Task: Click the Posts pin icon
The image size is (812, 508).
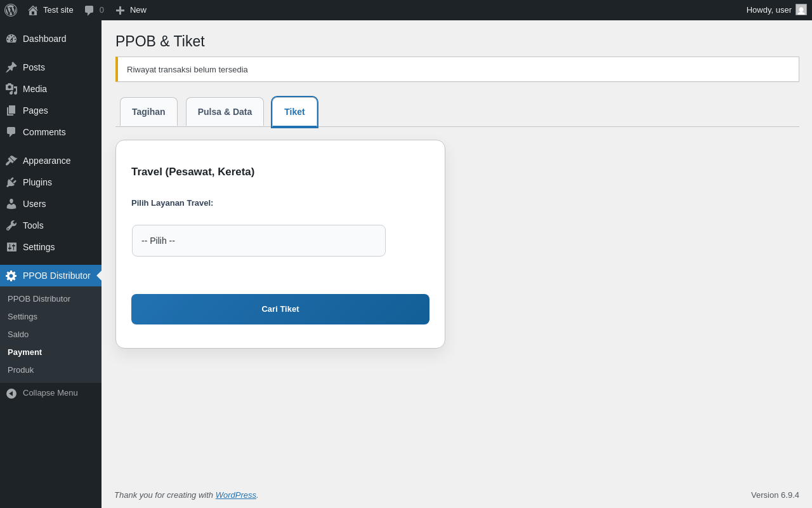Action: [x=11, y=67]
